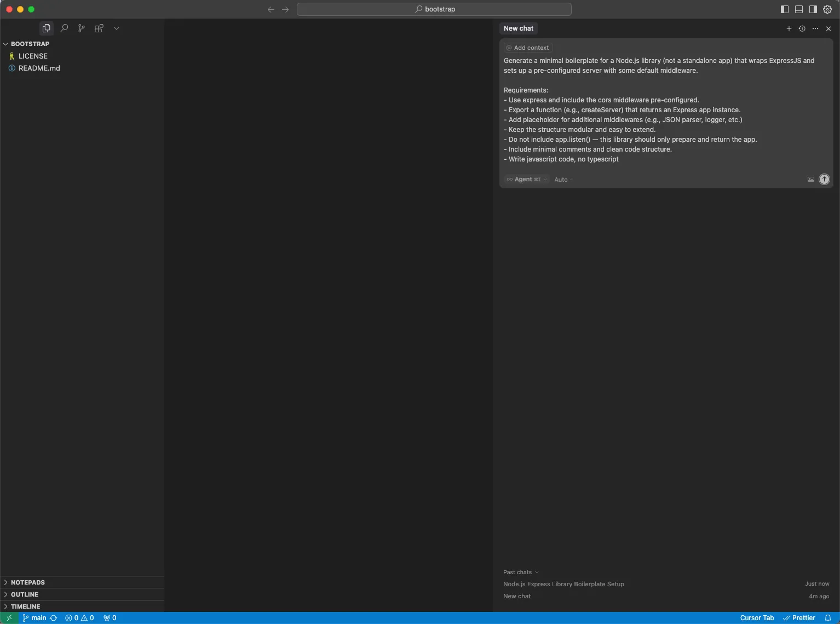Expand the NOTEPADS section
This screenshot has height=624, width=840.
point(27,582)
